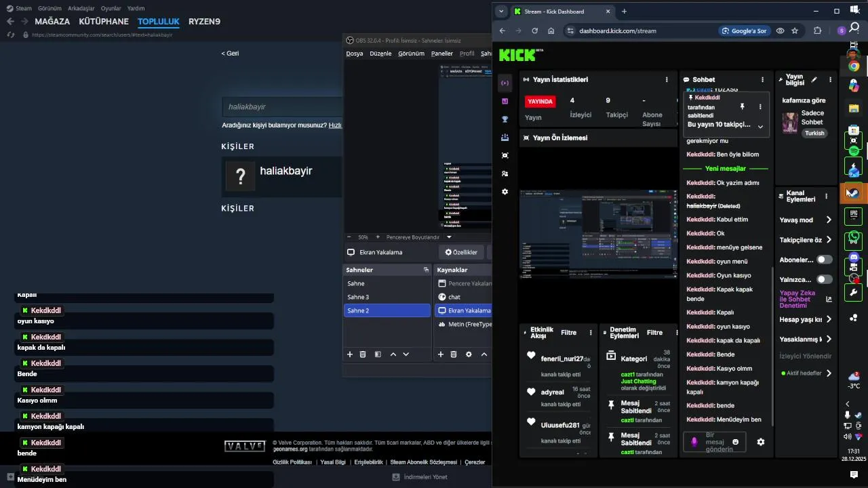Move scene up in OBS Sahneler
This screenshot has height=488, width=868.
coord(393,354)
